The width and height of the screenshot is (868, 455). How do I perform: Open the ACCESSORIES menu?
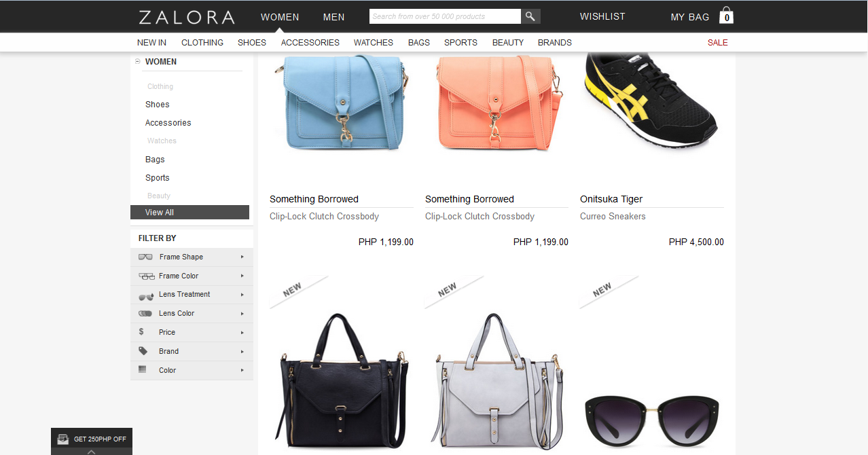[x=310, y=42]
